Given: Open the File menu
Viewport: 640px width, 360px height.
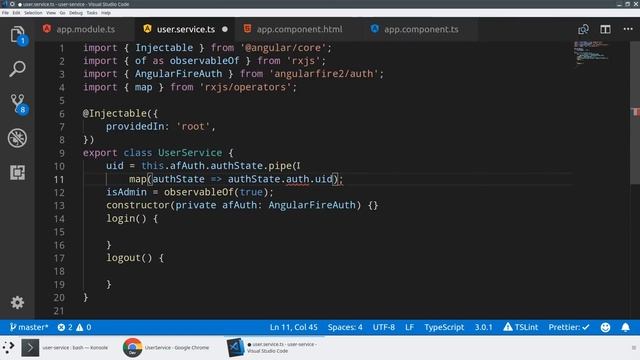Looking at the screenshot, I should (5, 13).
